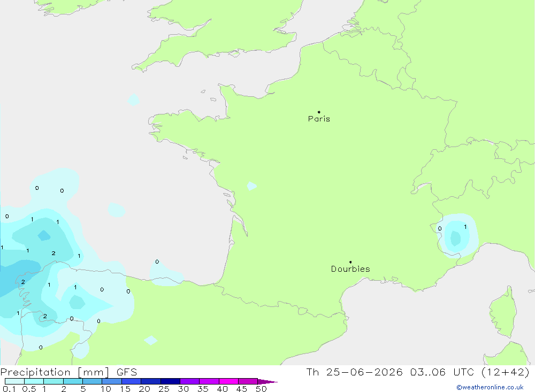
Task: Pick the 2–5 mm legend swatch
Action: [x=73, y=381]
